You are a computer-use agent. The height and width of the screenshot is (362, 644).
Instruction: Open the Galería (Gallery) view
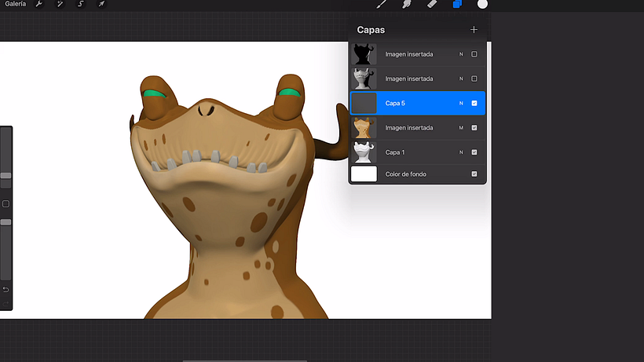[15, 4]
